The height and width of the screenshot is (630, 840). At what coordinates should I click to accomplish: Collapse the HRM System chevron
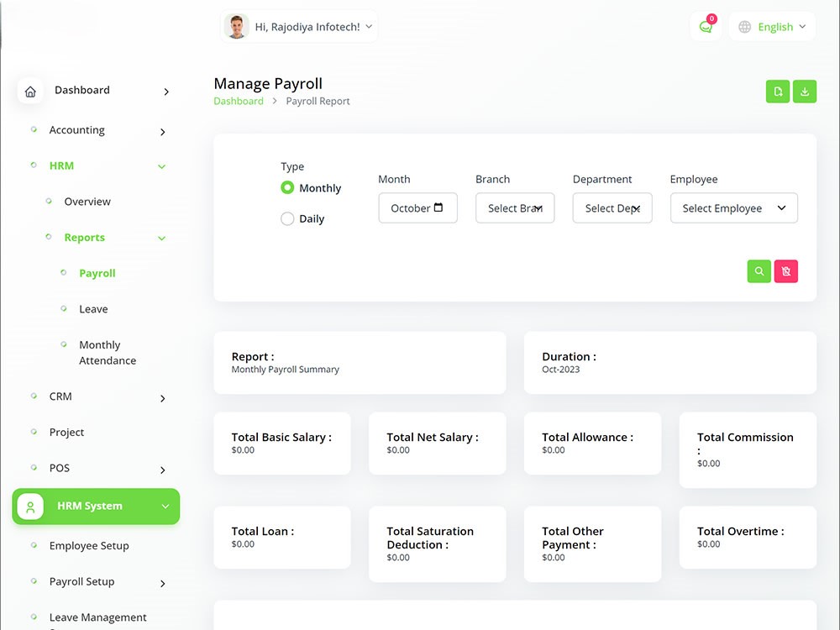(165, 507)
